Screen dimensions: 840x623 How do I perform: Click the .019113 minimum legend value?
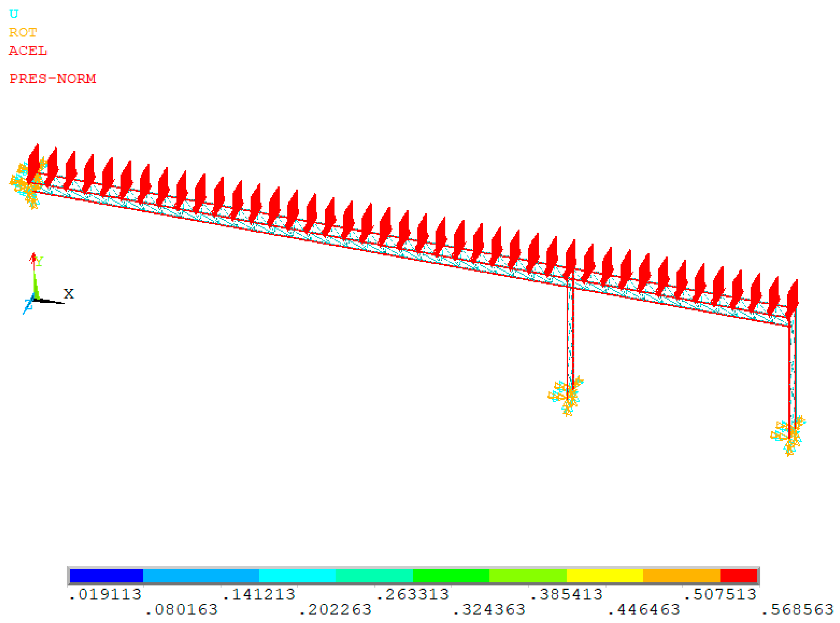tap(105, 595)
